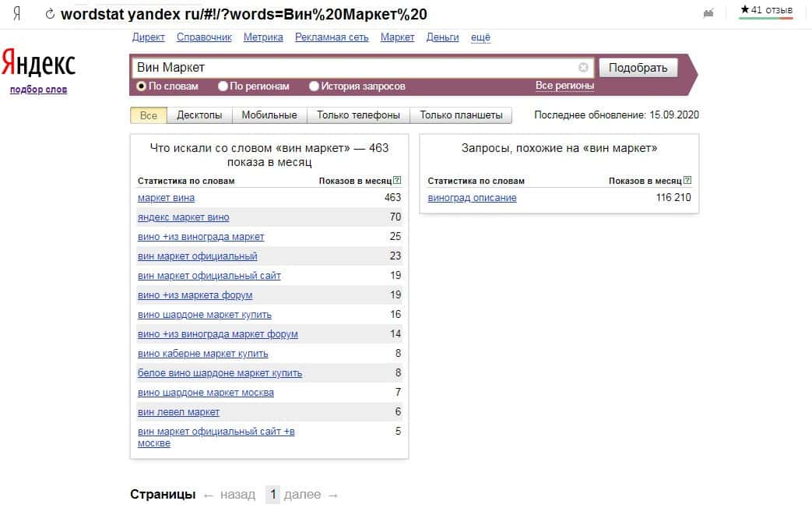Screen dimensions: 812x515
Task: Open the "яндекс маркет вино" query link
Action: pos(184,217)
